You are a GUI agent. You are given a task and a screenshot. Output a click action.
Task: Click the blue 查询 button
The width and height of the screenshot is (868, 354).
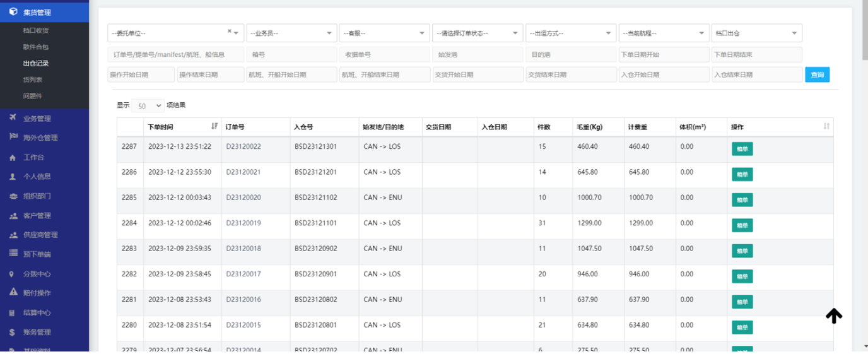point(817,74)
